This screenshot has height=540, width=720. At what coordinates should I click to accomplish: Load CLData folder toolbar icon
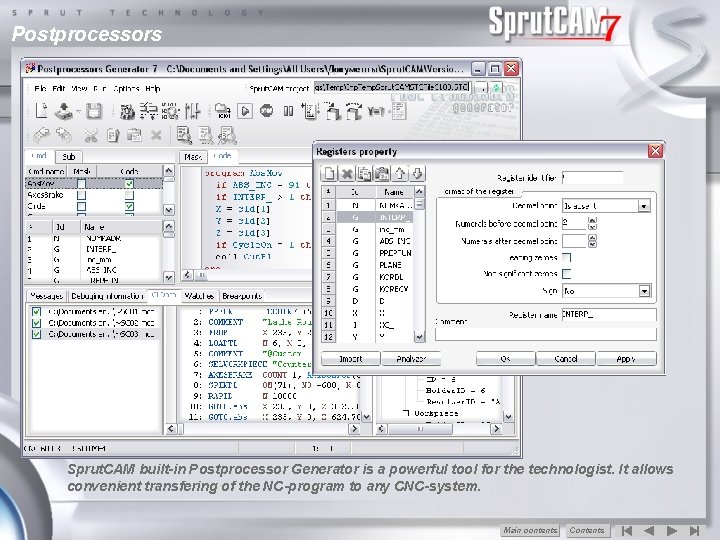[x=223, y=111]
